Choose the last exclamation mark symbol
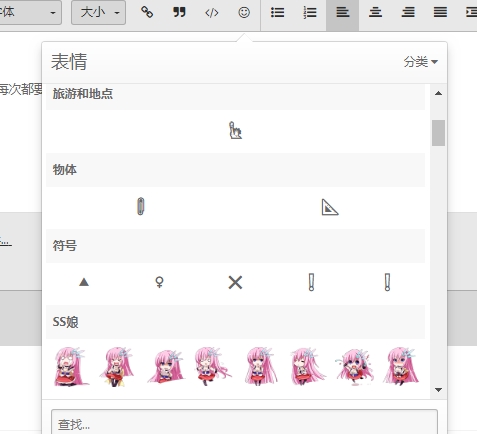477x434 pixels. 387,282
